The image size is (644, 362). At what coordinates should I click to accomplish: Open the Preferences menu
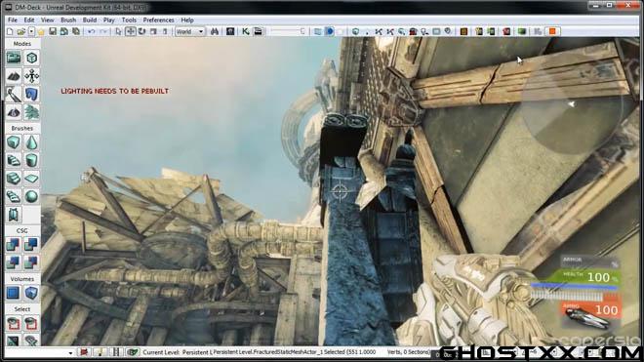158,20
